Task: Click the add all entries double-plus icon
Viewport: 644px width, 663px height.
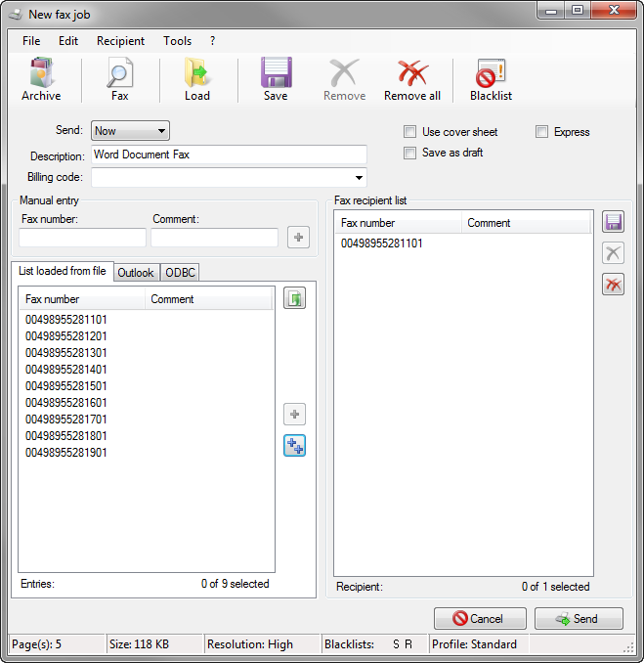Action: 294,446
